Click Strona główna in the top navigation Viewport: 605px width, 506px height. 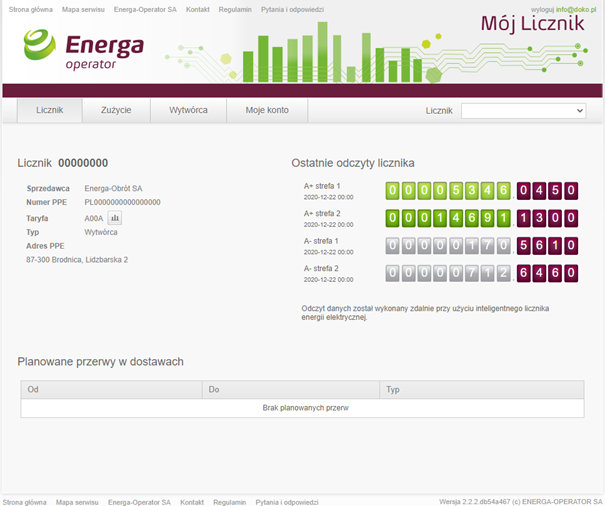[x=31, y=10]
